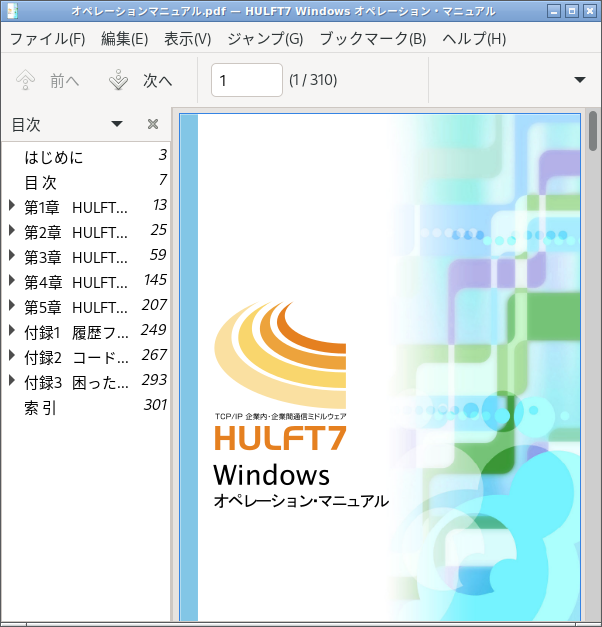Open the 表示(V) menu
Screen dimensions: 602x627
click(x=188, y=39)
